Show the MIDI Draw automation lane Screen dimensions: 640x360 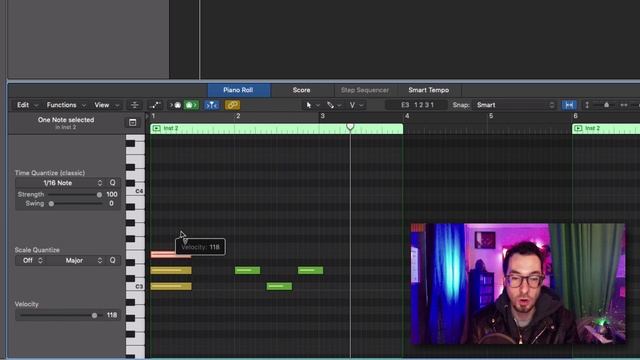click(155, 105)
